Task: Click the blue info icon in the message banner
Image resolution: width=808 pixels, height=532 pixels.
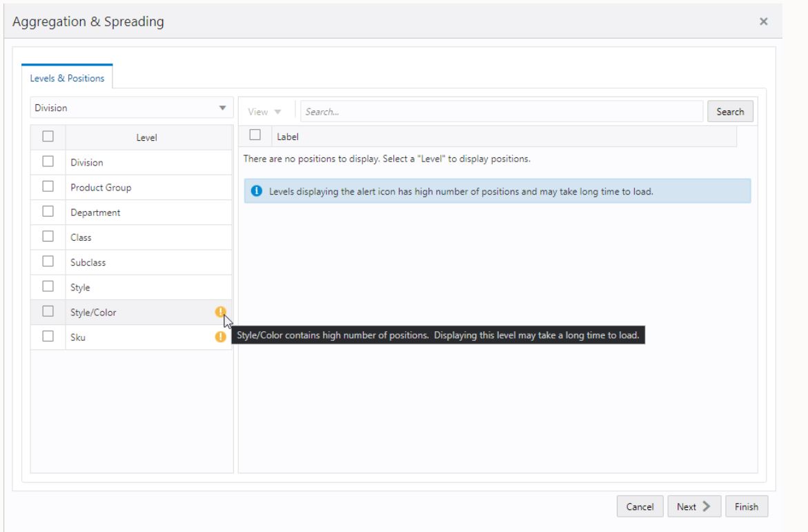Action: click(x=256, y=190)
